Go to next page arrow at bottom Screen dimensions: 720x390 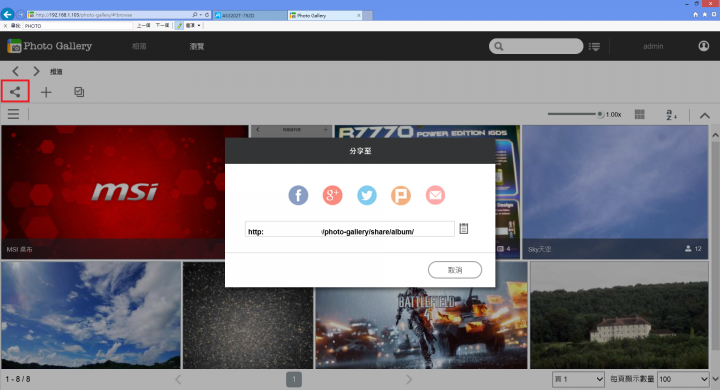pyautogui.click(x=409, y=379)
